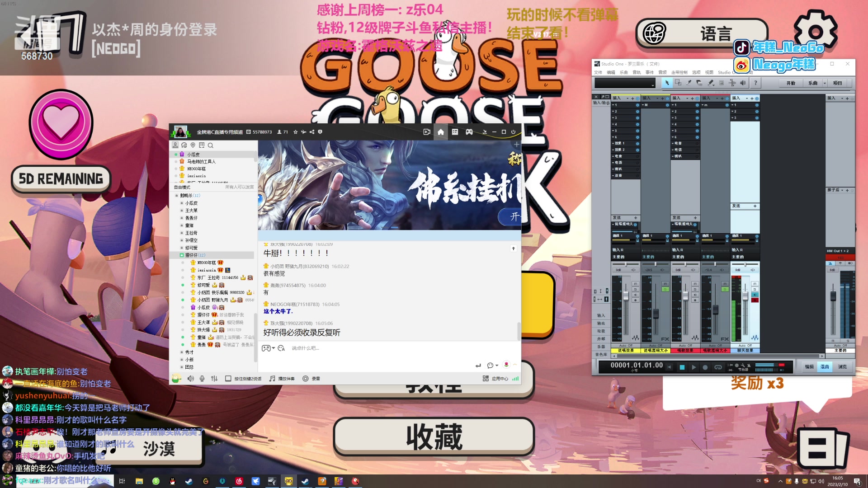Open YY channel home icon
The width and height of the screenshot is (868, 488).
coord(441,132)
